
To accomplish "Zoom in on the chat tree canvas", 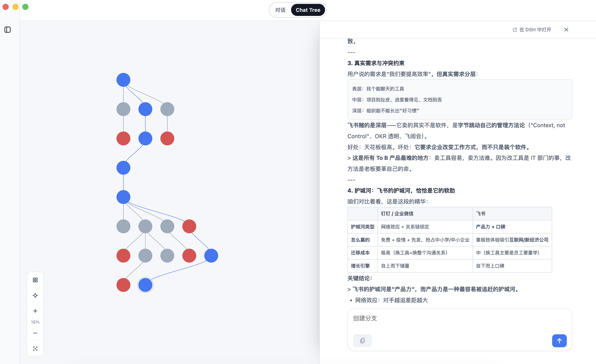I will point(35,311).
